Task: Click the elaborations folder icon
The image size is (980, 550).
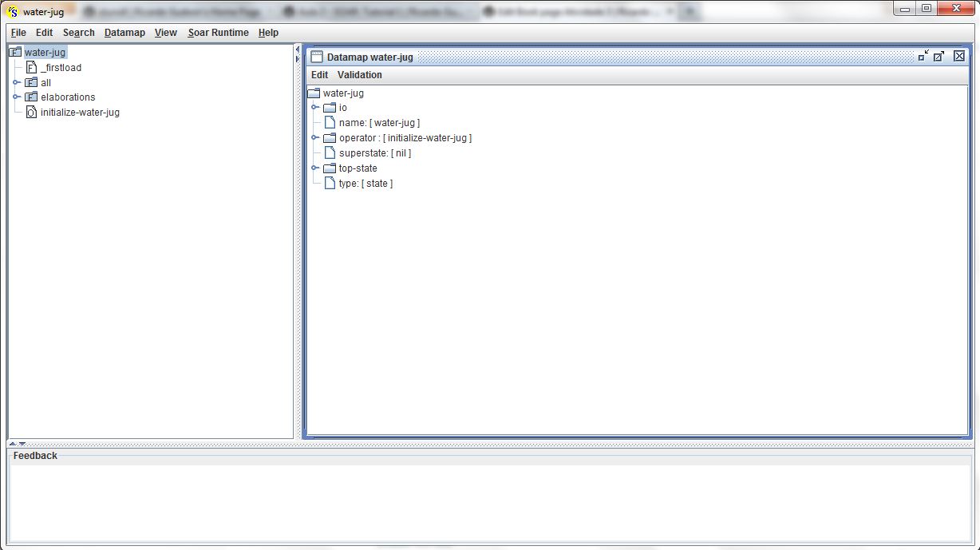Action: pos(31,97)
